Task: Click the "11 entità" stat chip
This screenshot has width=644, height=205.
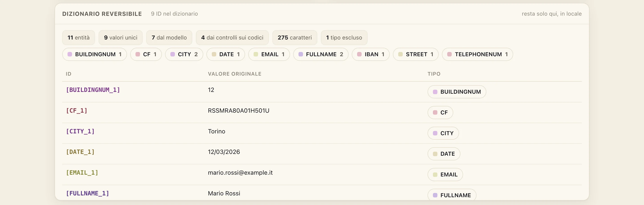Action: click(78, 38)
